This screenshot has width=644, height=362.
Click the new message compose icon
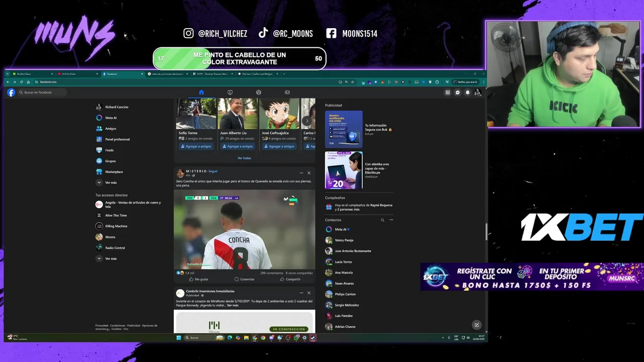pyautogui.click(x=476, y=325)
